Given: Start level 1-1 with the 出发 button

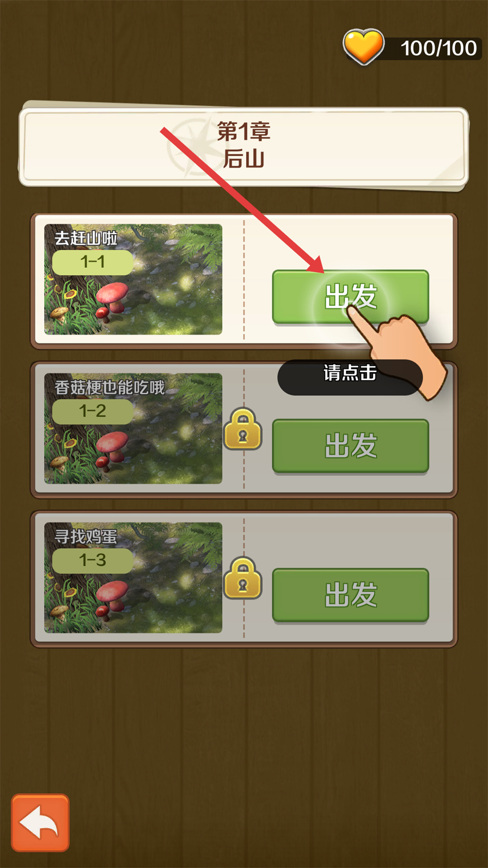Looking at the screenshot, I should 350,297.
